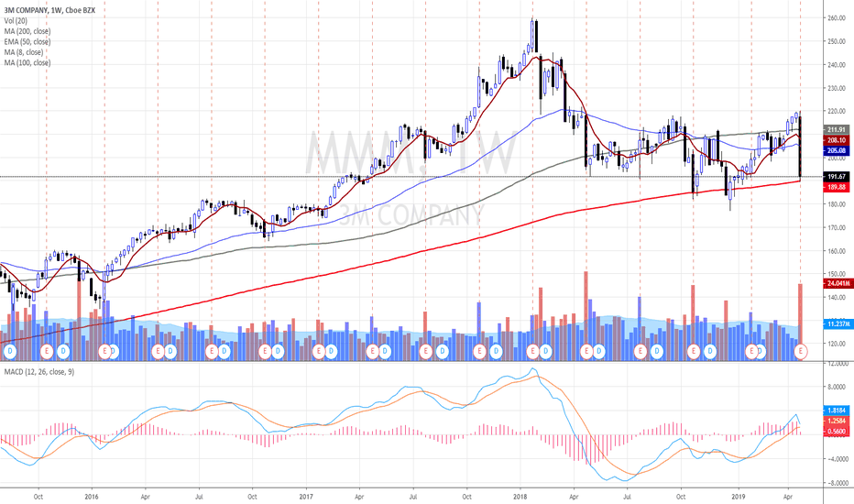Viewport: 854px width, 504px height.
Task: Click the 205.08 blue price label
Action: [x=836, y=150]
